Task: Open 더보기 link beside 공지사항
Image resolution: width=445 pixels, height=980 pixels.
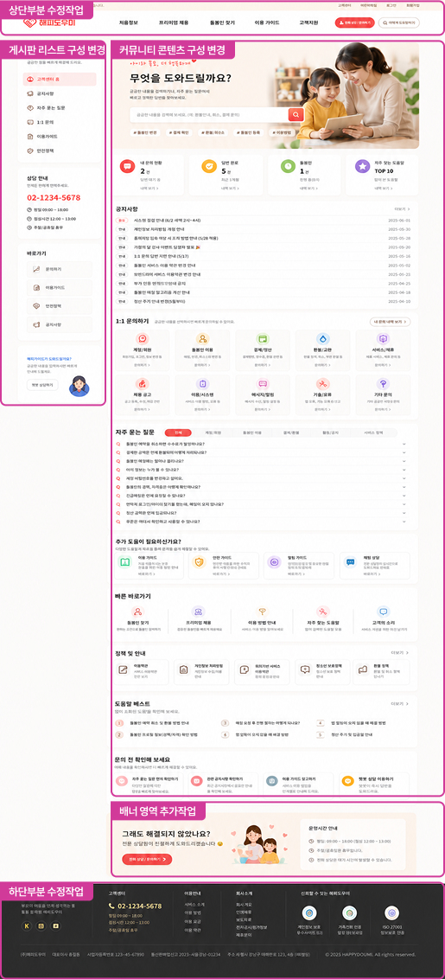Action: [399, 209]
